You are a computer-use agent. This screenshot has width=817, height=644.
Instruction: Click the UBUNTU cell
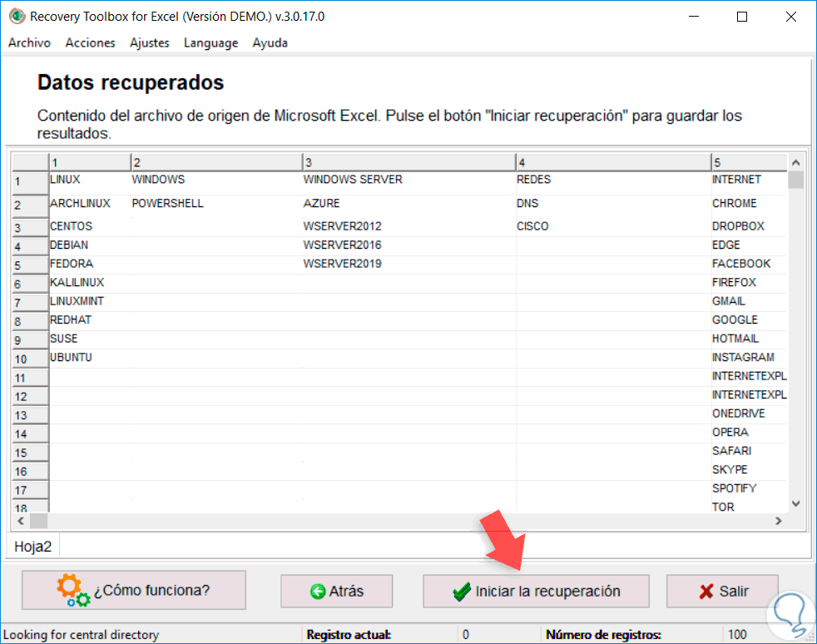tap(90, 358)
